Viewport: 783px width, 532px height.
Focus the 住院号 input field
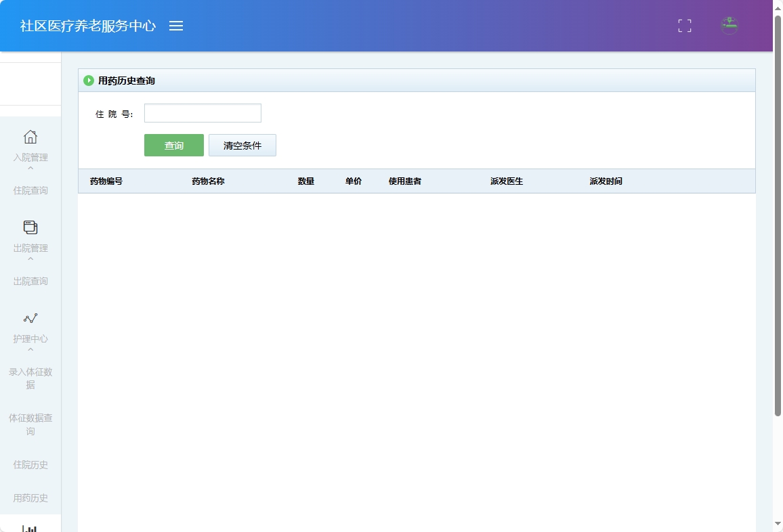pyautogui.click(x=203, y=112)
